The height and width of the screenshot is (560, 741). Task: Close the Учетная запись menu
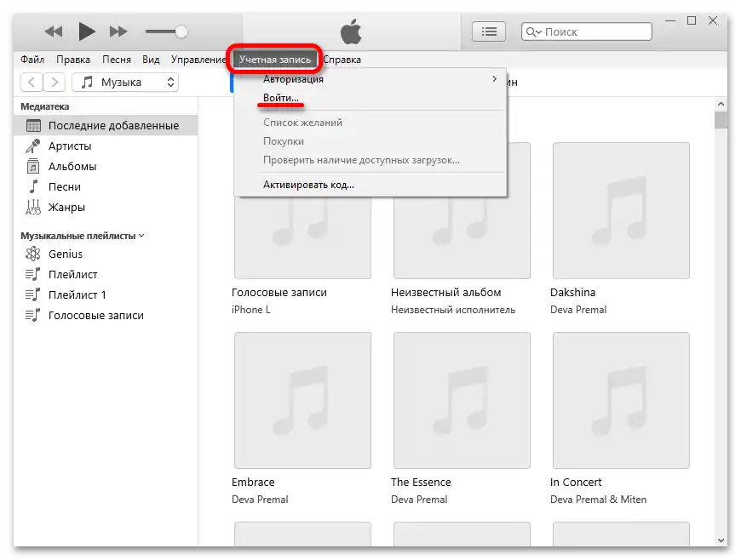click(x=274, y=60)
